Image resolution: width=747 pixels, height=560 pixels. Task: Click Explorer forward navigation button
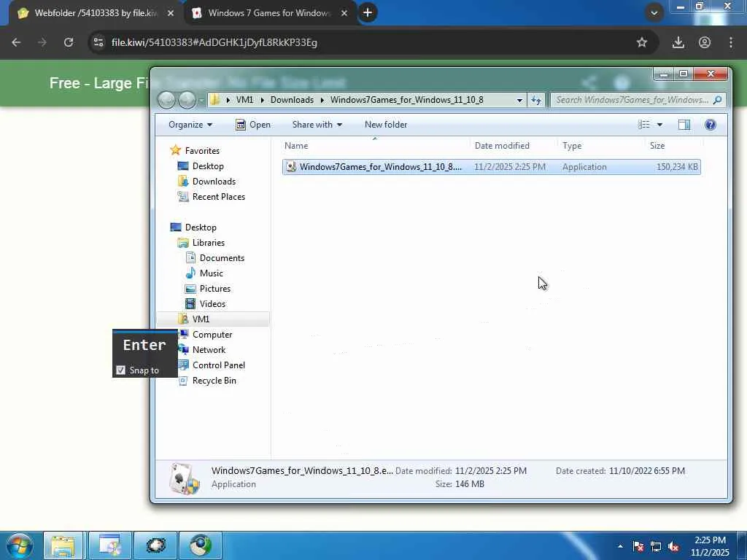point(186,100)
